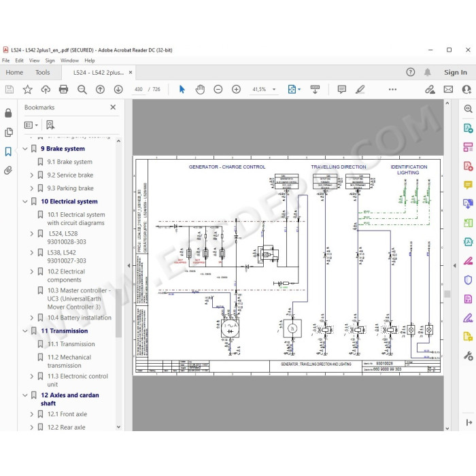Screen dimensions: 476x476
Task: Activate the Hand pan tool
Action: coord(200,89)
